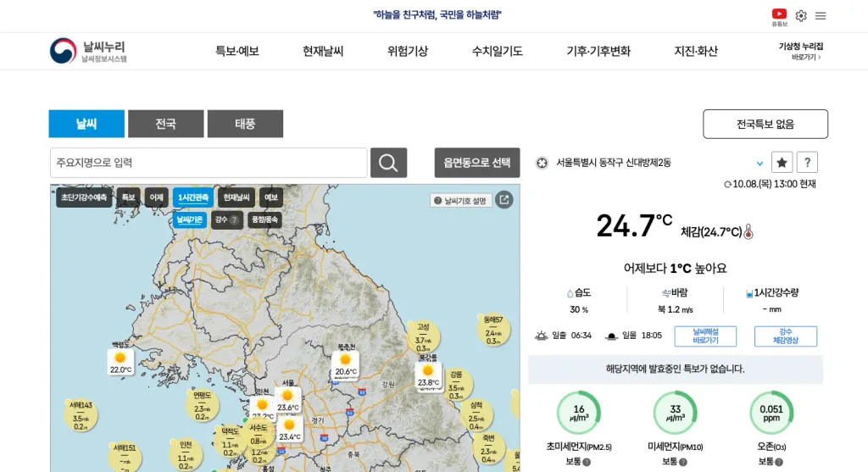This screenshot has height=472, width=868.
Task: Click the 23.4℃ sun marker below 서울
Action: pyautogui.click(x=290, y=430)
